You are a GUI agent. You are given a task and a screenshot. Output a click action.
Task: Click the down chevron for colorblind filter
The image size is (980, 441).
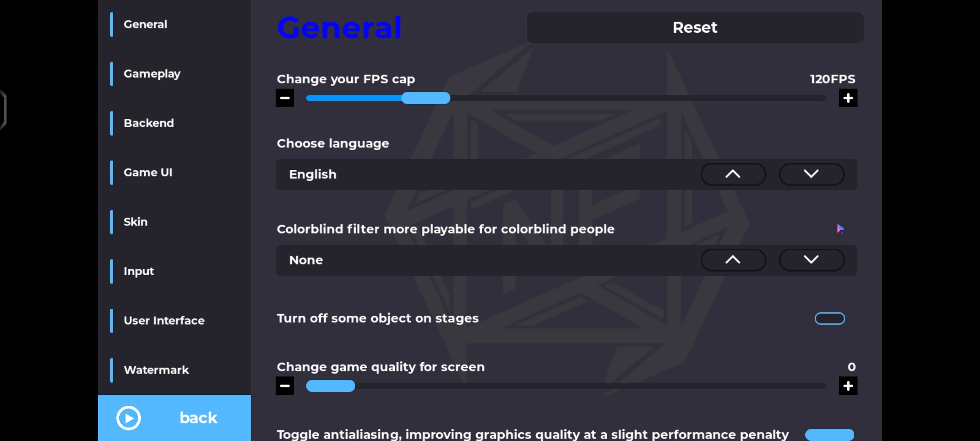(812, 260)
